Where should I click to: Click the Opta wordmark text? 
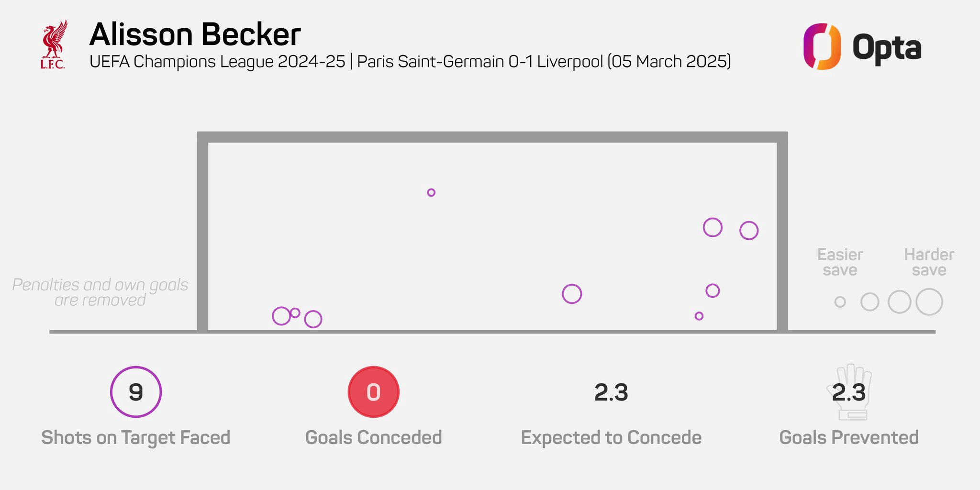pyautogui.click(x=887, y=49)
